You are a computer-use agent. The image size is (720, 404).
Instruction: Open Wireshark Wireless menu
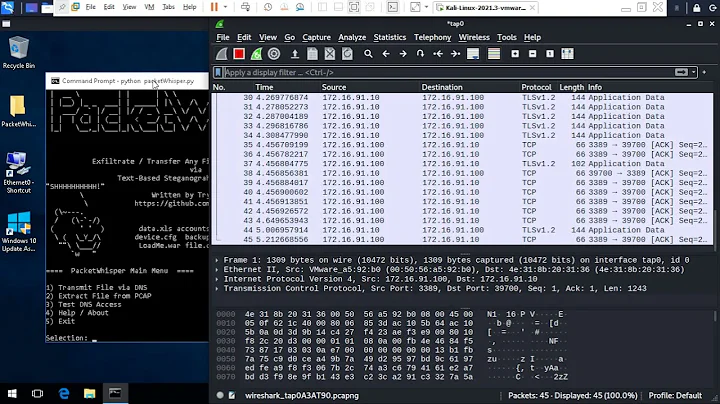pos(474,37)
